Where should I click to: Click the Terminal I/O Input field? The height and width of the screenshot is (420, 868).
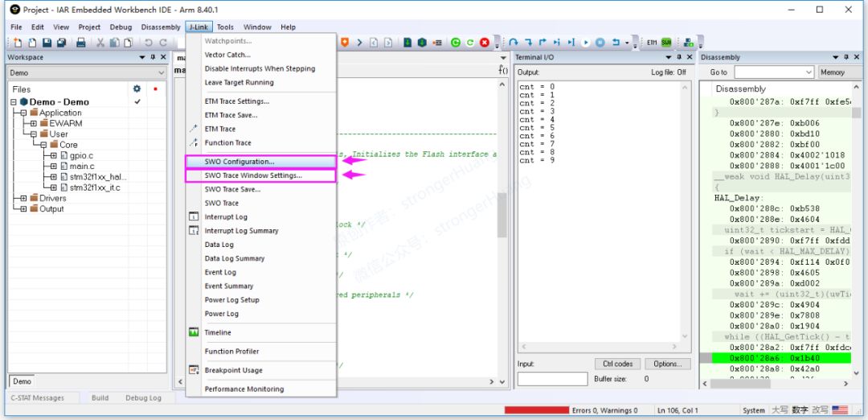(552, 379)
